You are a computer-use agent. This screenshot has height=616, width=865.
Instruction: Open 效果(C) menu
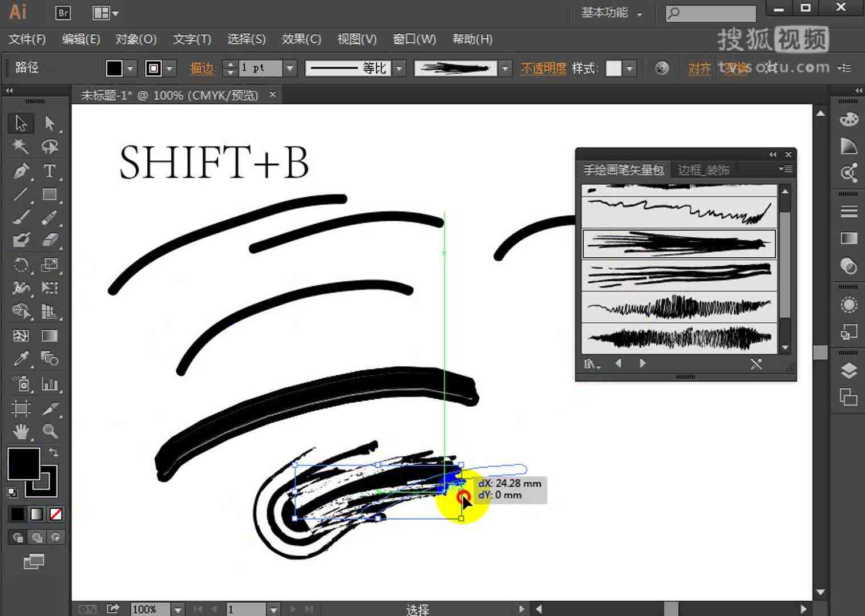pos(301,39)
